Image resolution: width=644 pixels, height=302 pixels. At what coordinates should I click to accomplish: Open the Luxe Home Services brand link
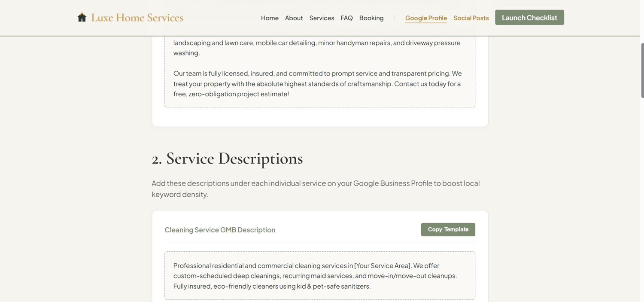[130, 18]
